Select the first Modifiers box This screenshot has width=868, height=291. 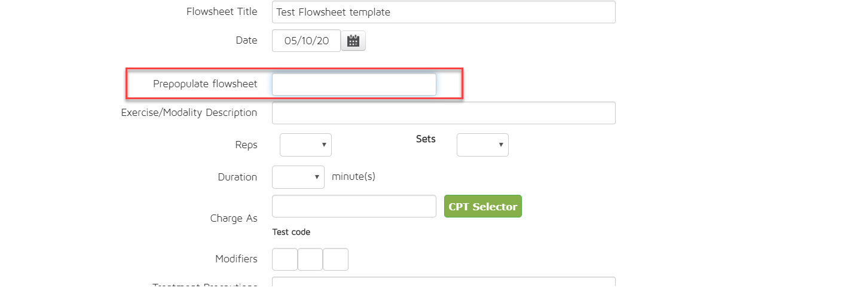(285, 259)
